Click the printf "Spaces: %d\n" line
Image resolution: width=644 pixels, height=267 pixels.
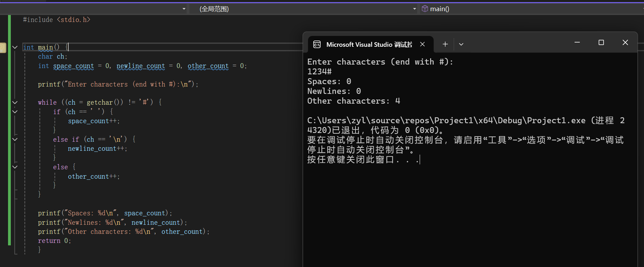105,213
